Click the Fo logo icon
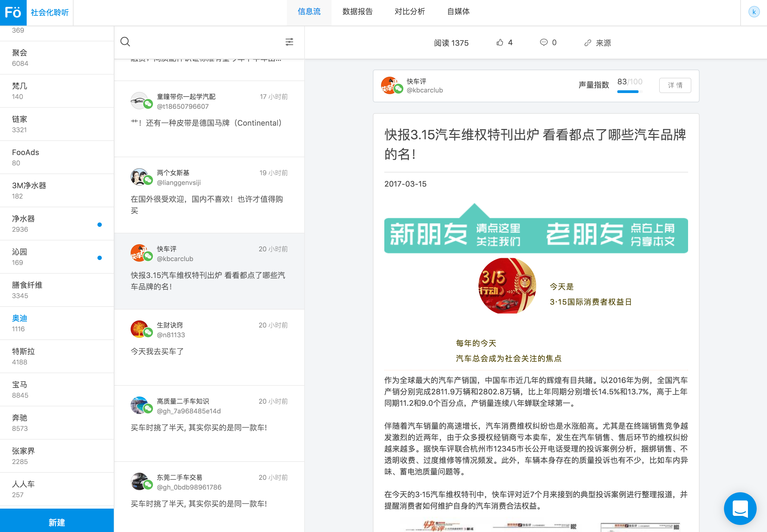 coord(13,13)
